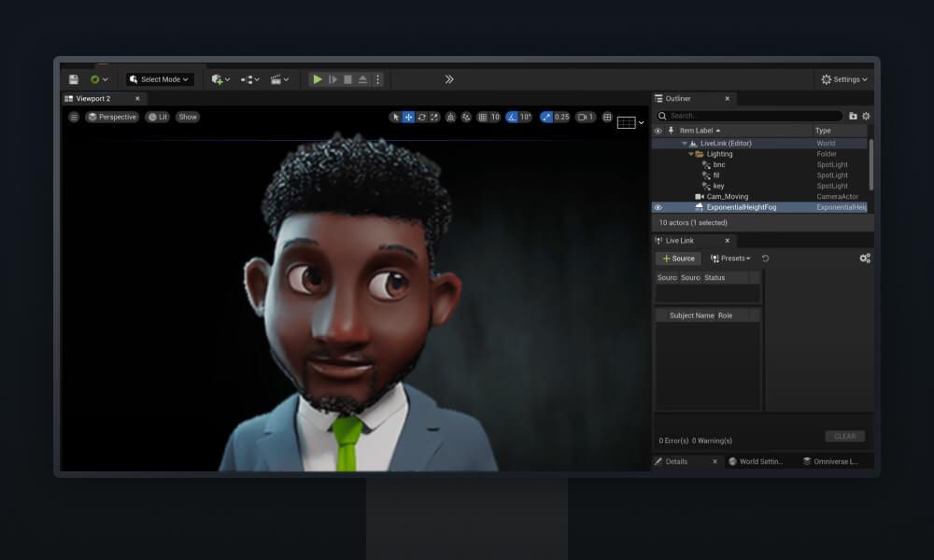
Task: Open the viewport grid layout dropdown
Action: coord(630,122)
